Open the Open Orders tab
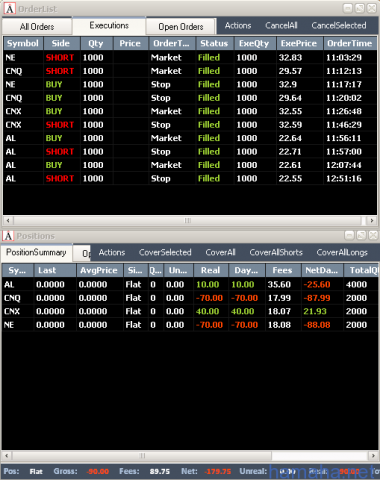Screen dimensions: 380x480 (x=181, y=26)
